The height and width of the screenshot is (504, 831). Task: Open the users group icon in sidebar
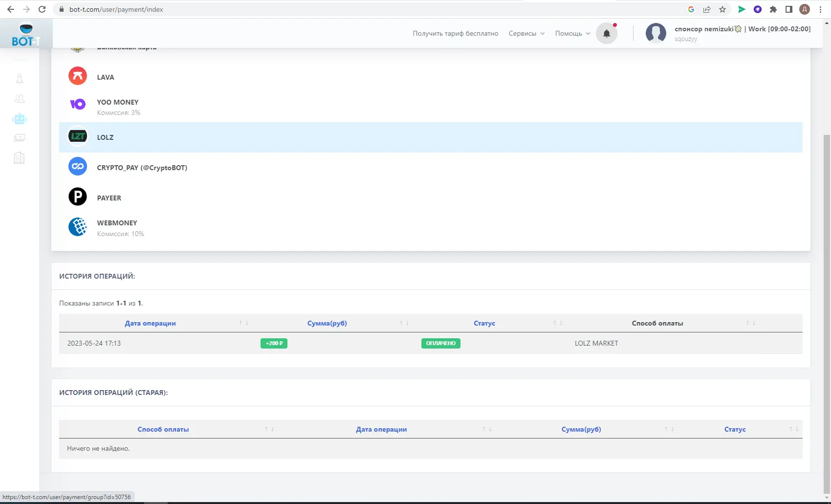pyautogui.click(x=20, y=99)
